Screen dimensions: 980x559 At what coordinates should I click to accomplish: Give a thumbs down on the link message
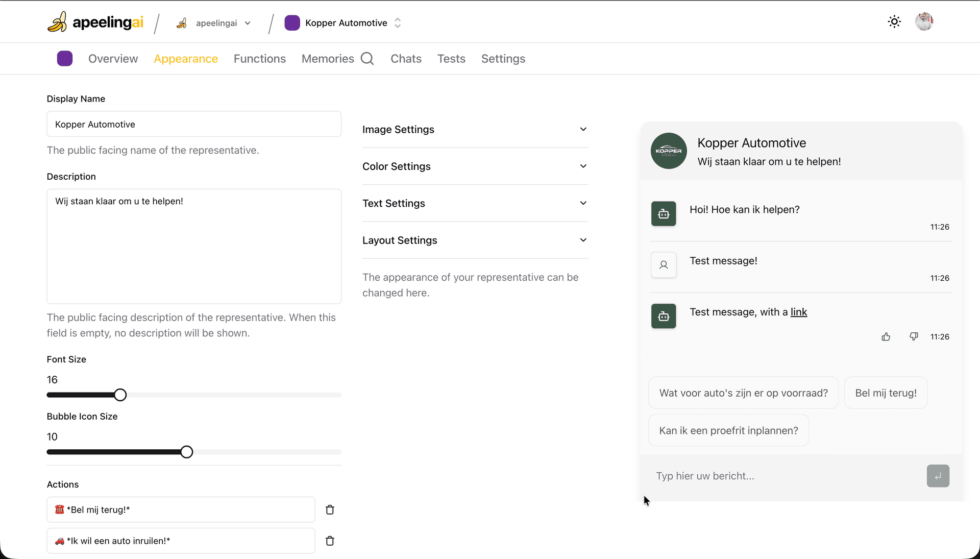click(x=914, y=336)
